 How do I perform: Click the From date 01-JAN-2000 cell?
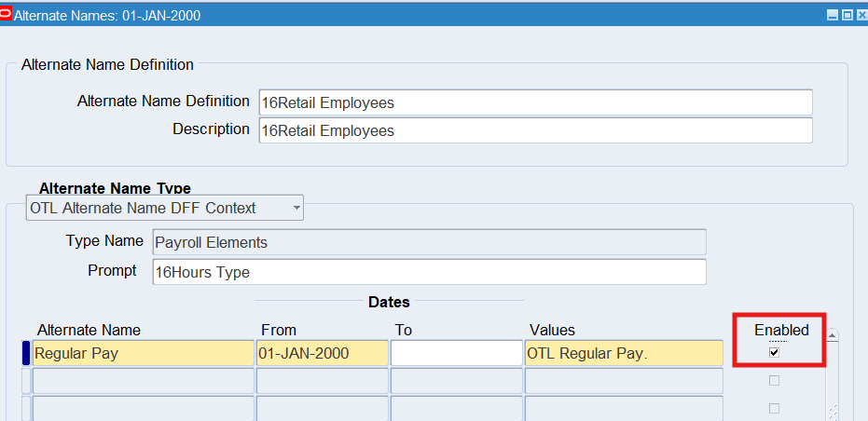click(322, 353)
